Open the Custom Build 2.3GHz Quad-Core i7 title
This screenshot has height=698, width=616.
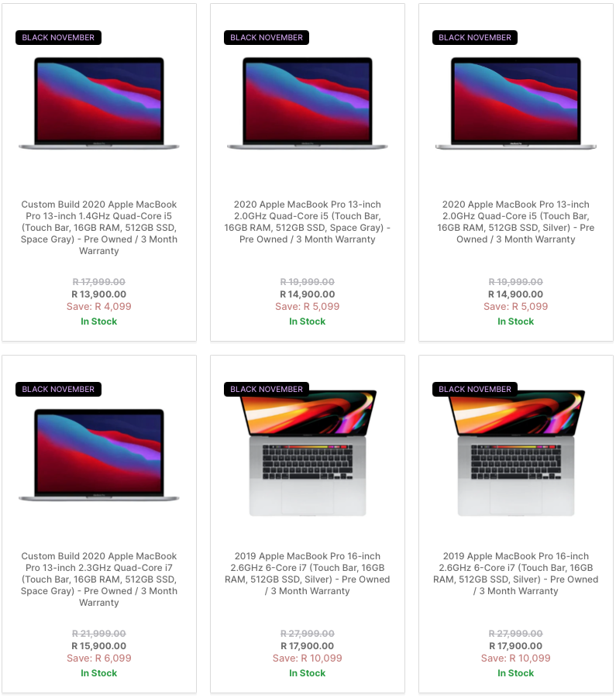coord(99,579)
